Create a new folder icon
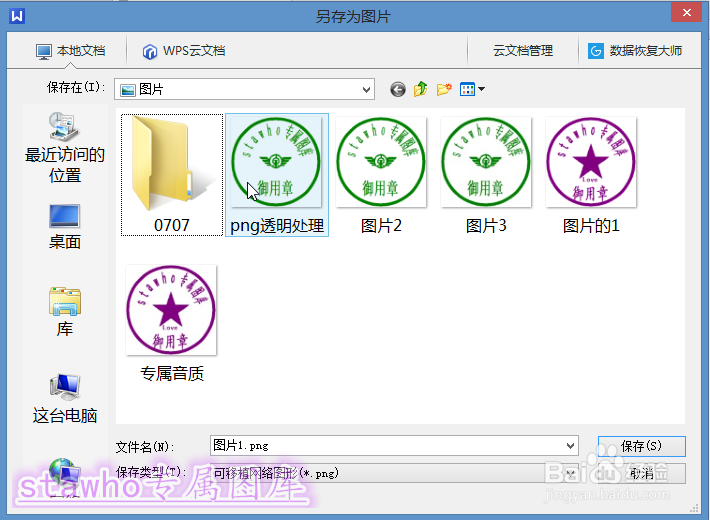The image size is (710, 520). (444, 89)
